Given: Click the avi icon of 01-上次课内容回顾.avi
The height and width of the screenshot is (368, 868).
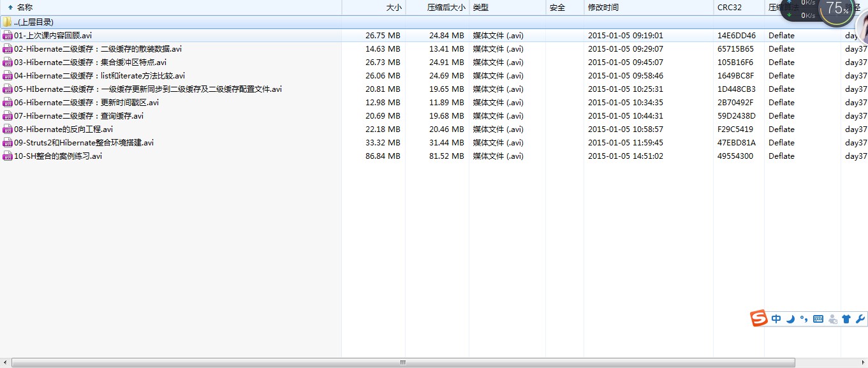Looking at the screenshot, I should pyautogui.click(x=8, y=36).
